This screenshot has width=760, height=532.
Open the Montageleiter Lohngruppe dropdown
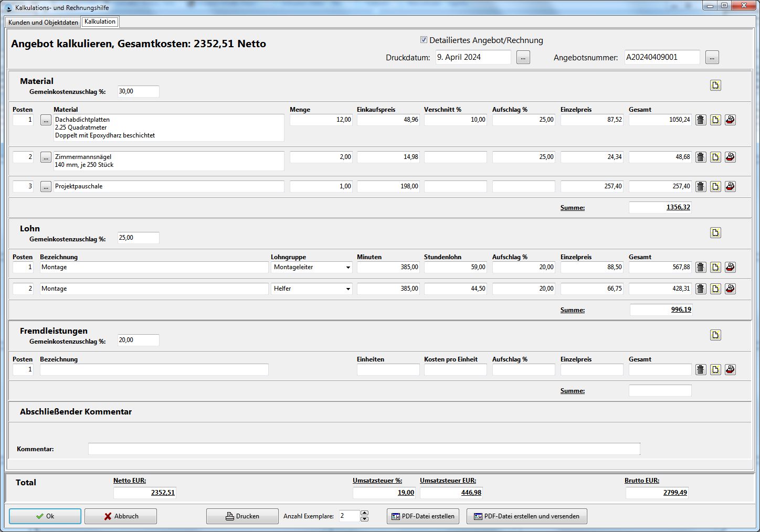point(348,268)
